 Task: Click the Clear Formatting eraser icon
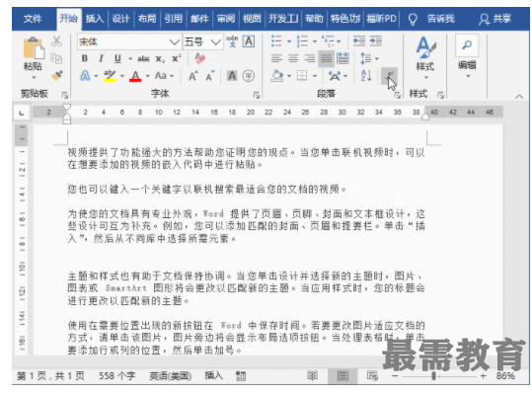click(x=199, y=58)
